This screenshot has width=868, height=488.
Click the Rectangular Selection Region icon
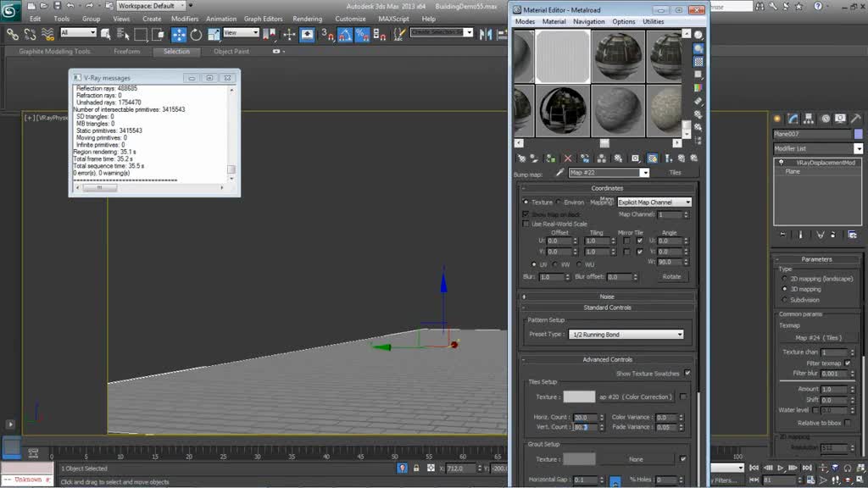141,35
